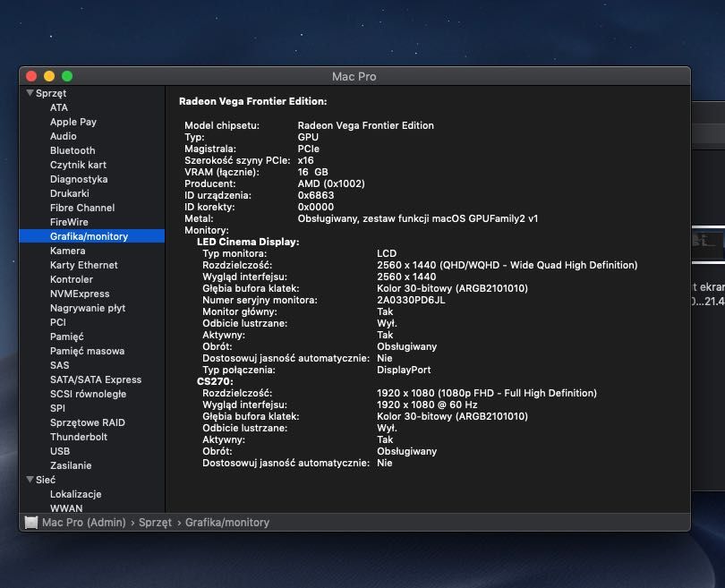This screenshot has width=725, height=588.
Task: Select PCI in the sidebar
Action: tap(58, 322)
